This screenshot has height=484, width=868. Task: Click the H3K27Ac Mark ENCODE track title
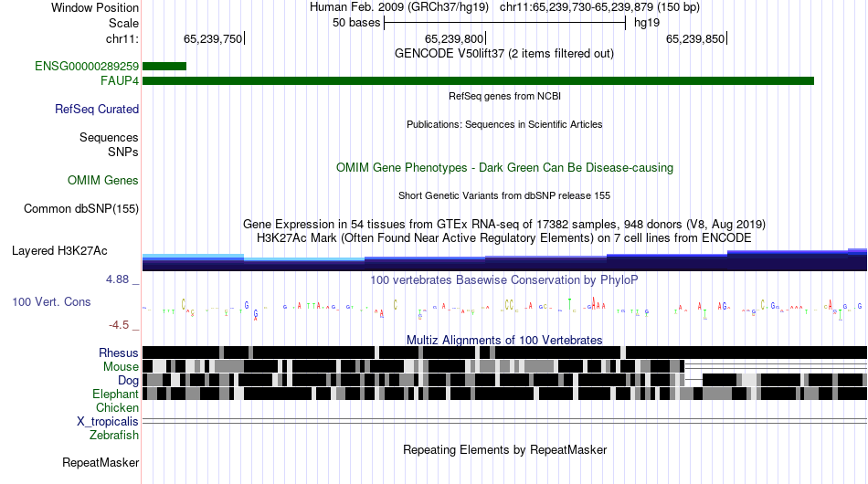click(504, 237)
